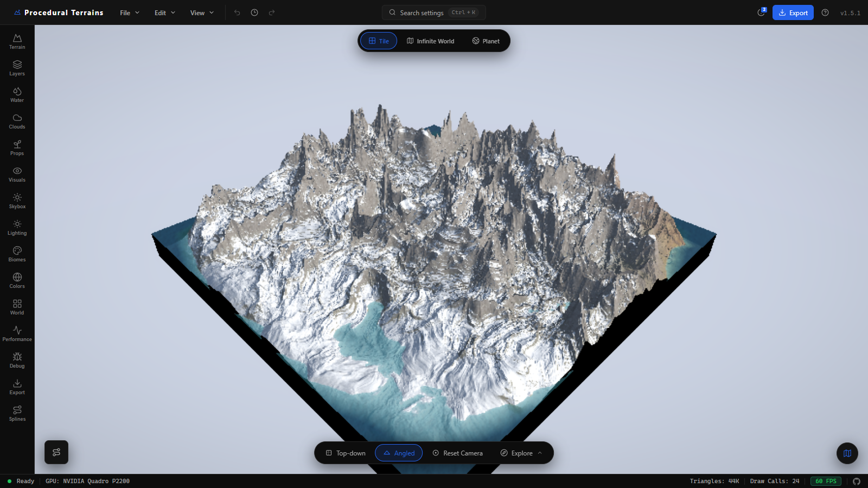Click the map button at bottom right

pyautogui.click(x=847, y=453)
